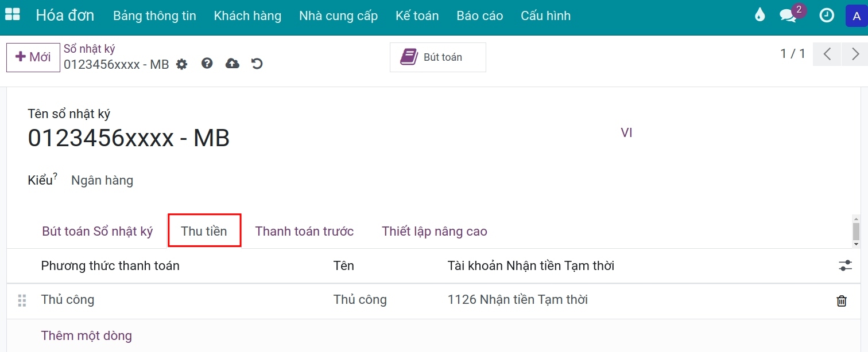This screenshot has width=868, height=352.
Task: Click the next record arrow
Action: [x=855, y=53]
